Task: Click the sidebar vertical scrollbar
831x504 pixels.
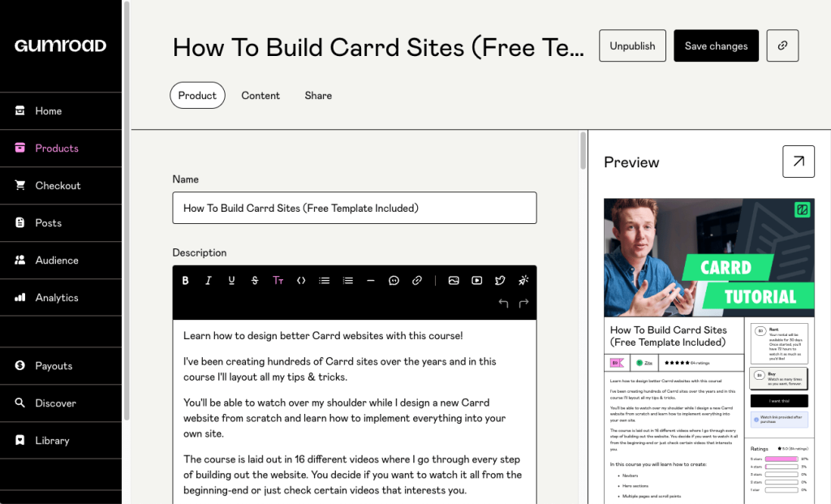Action: [127, 212]
